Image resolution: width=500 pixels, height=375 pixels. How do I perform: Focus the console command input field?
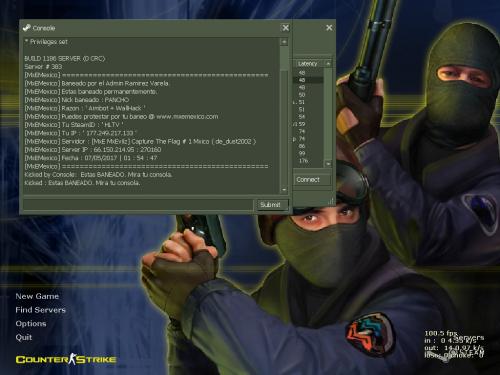point(138,205)
